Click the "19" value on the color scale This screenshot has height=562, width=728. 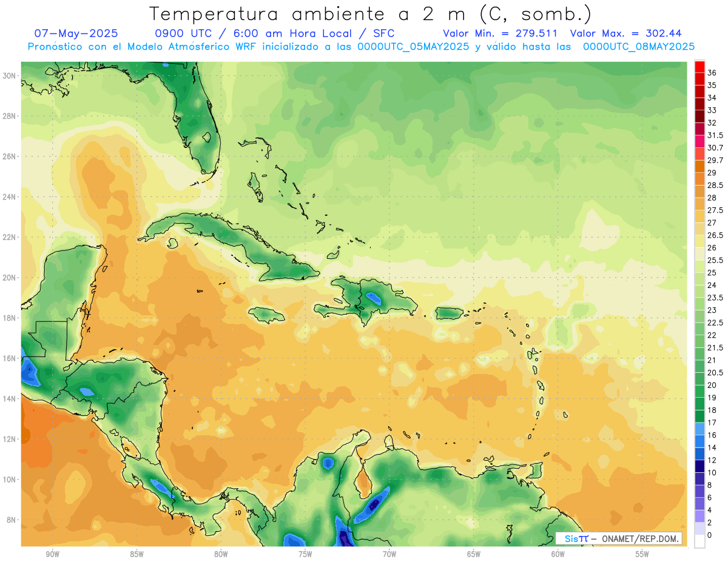click(x=712, y=398)
